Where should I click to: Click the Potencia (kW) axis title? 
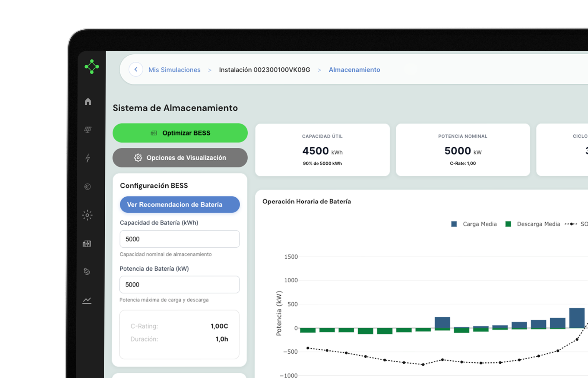click(279, 313)
